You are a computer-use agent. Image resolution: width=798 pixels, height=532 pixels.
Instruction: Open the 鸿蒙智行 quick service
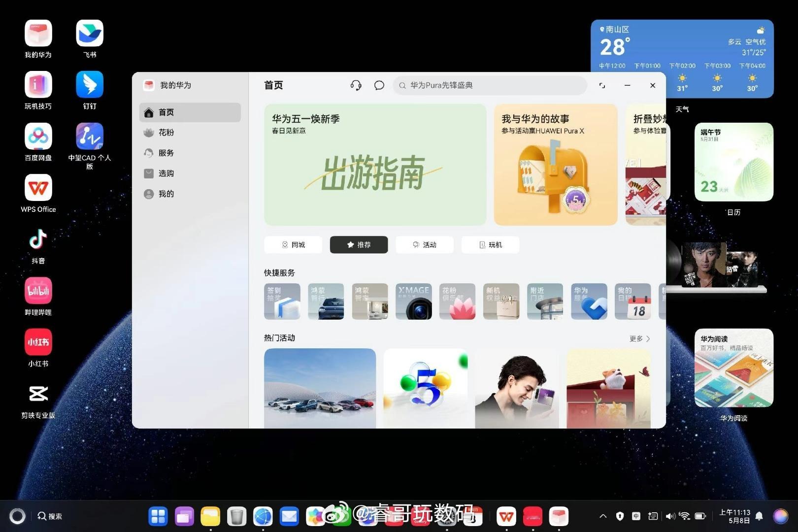coord(326,301)
